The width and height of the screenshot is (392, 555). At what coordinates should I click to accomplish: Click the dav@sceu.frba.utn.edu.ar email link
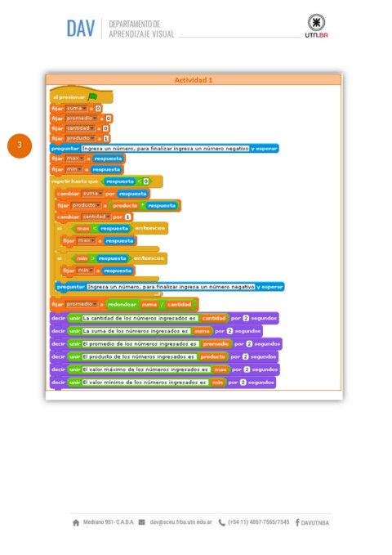click(180, 522)
